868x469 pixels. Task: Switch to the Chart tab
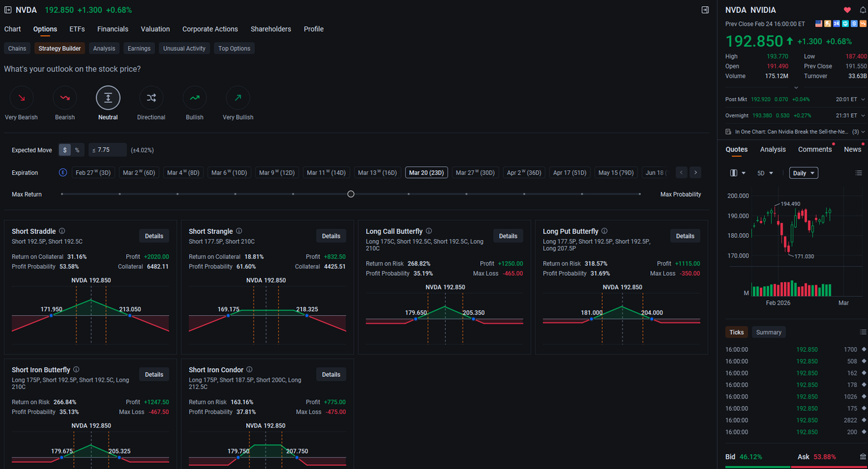(12, 29)
